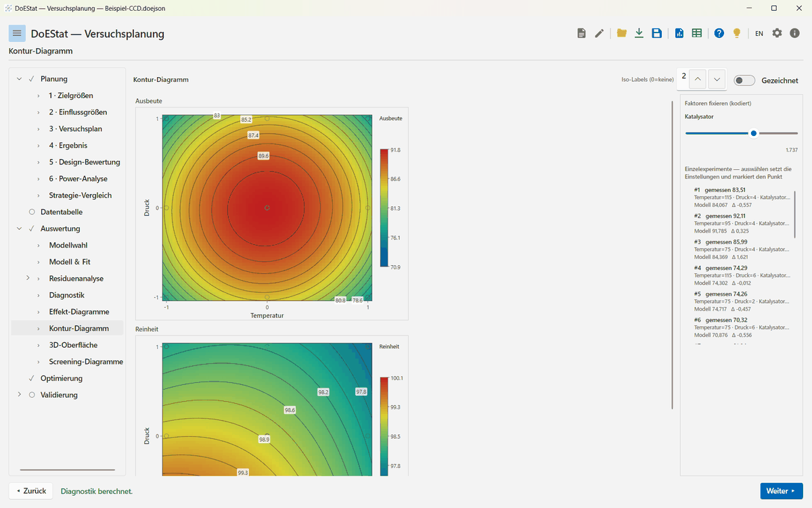The width and height of the screenshot is (812, 508).
Task: Expand the 2 · Einflussgrößen chevron
Action: pyautogui.click(x=39, y=112)
